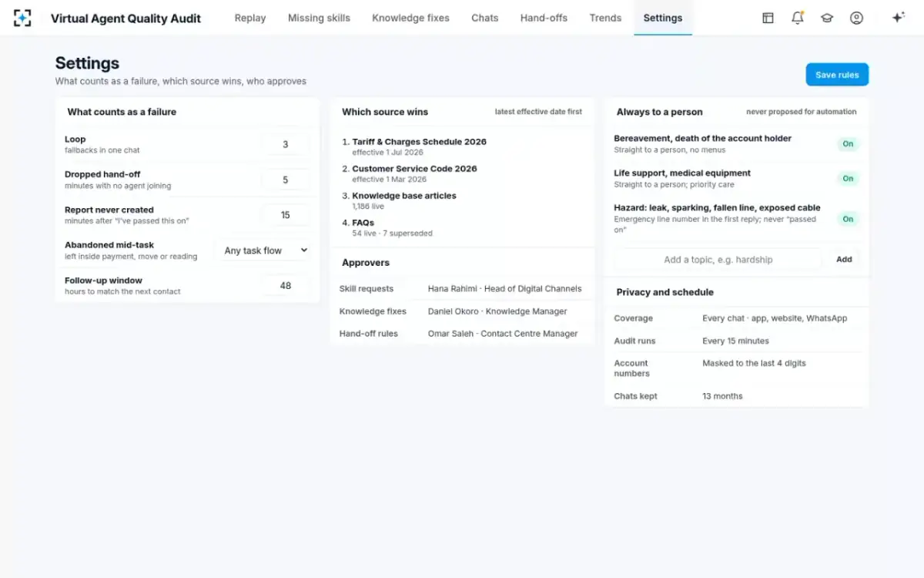Click approver Daniel Okoro row
Screen dimensions: 924x578
pos(462,311)
